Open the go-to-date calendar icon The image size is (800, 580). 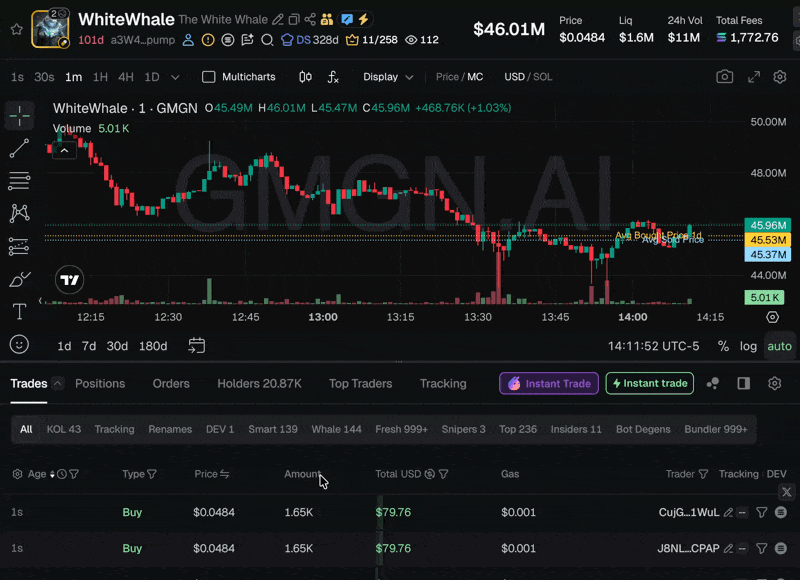coord(196,346)
